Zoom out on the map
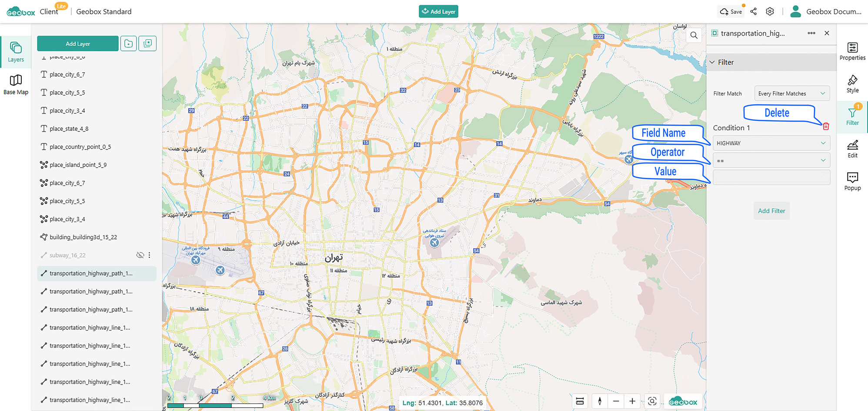This screenshot has height=411, width=868. click(616, 401)
